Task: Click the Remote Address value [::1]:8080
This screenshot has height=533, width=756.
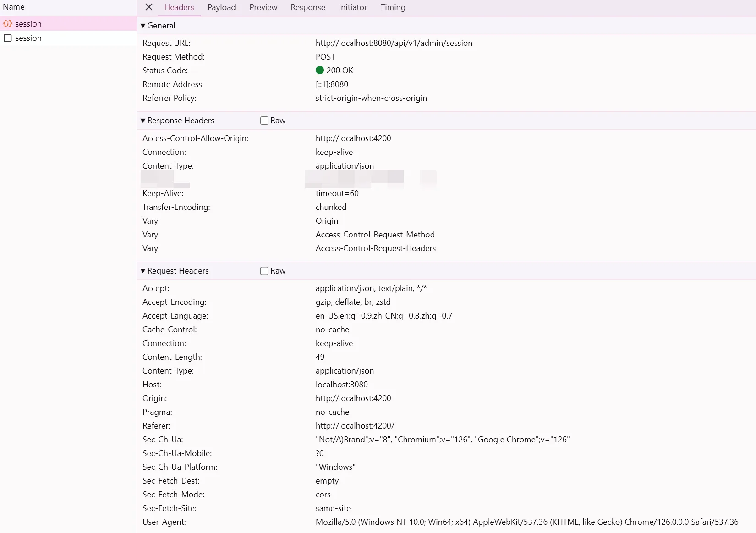Action: click(332, 84)
